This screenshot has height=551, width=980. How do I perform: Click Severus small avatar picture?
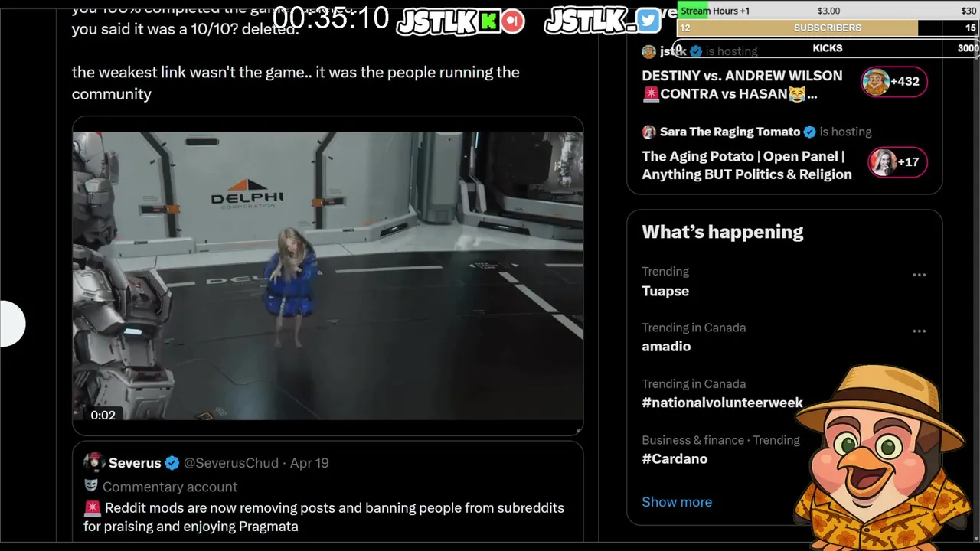point(94,462)
